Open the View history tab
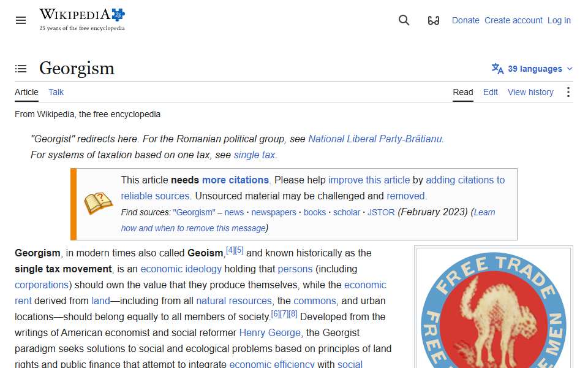This screenshot has height=368, width=588. [x=530, y=92]
